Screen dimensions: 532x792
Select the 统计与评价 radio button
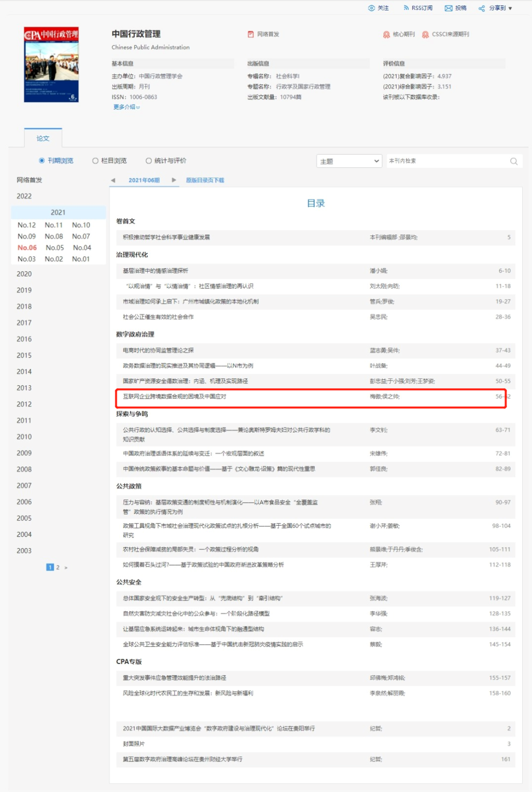coord(149,161)
